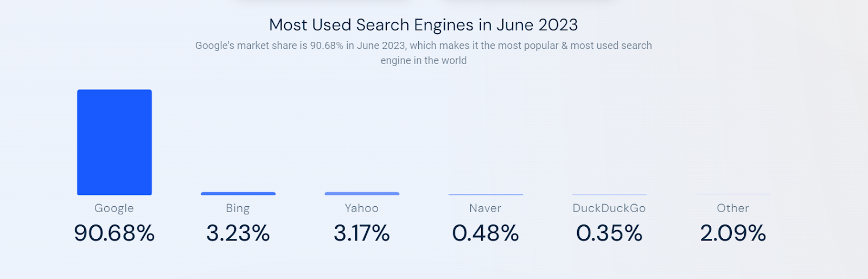The image size is (868, 279).
Task: Click the 90.68% Google value
Action: [114, 233]
